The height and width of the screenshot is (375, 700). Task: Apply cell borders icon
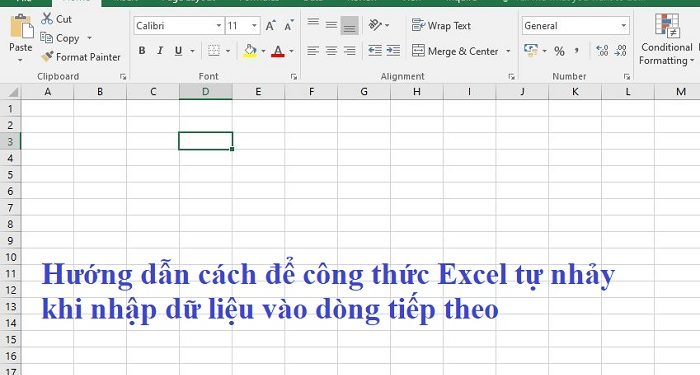tap(214, 51)
